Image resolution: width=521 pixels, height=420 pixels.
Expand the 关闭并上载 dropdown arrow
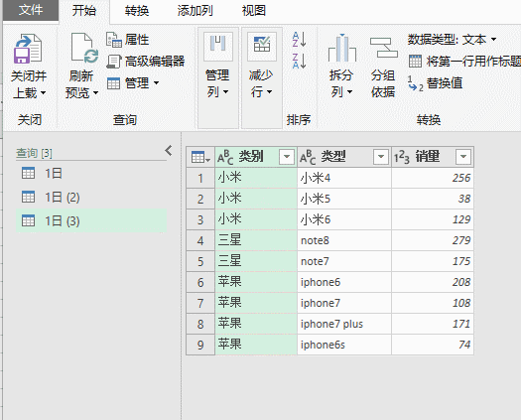(x=44, y=92)
